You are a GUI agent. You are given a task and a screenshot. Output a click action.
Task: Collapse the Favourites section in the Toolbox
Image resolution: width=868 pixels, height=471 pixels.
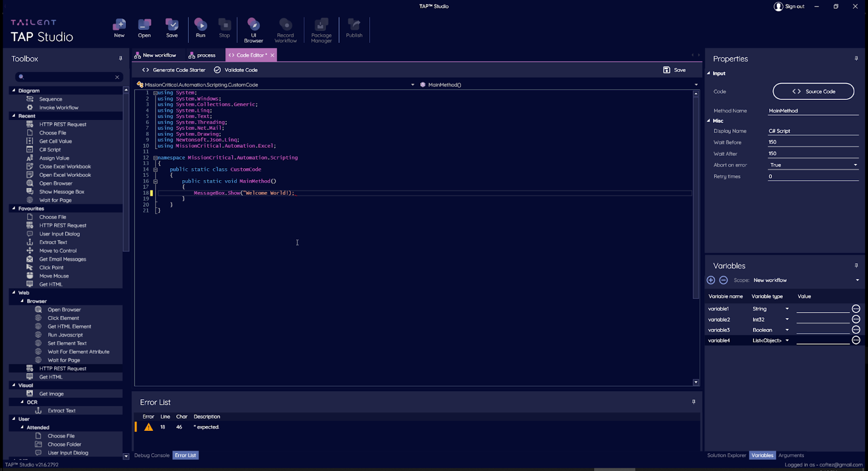coord(14,208)
